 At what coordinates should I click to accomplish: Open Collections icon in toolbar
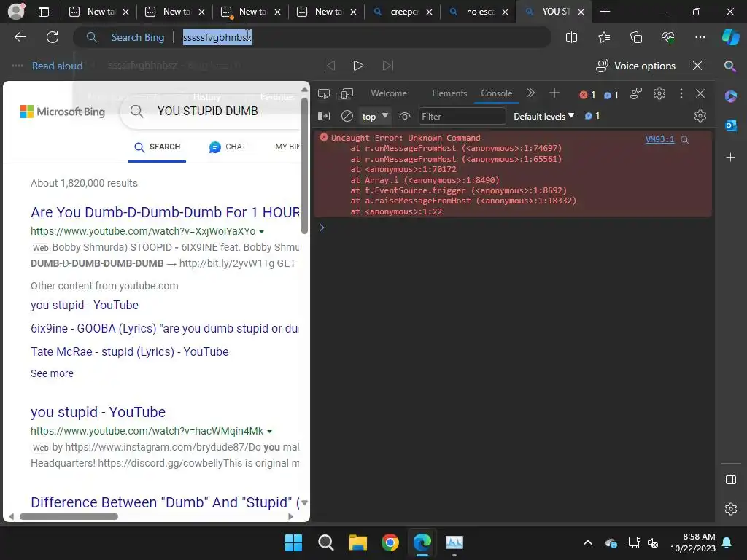636,37
